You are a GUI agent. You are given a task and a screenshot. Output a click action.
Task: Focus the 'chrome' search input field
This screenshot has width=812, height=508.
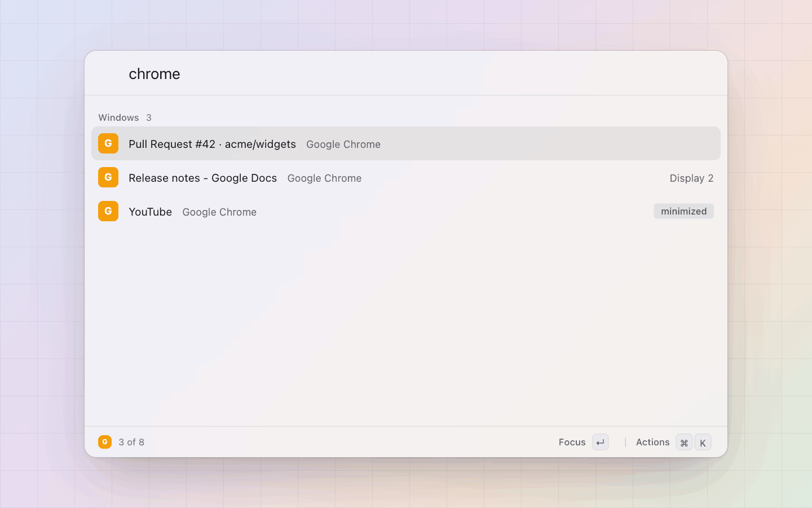point(406,74)
